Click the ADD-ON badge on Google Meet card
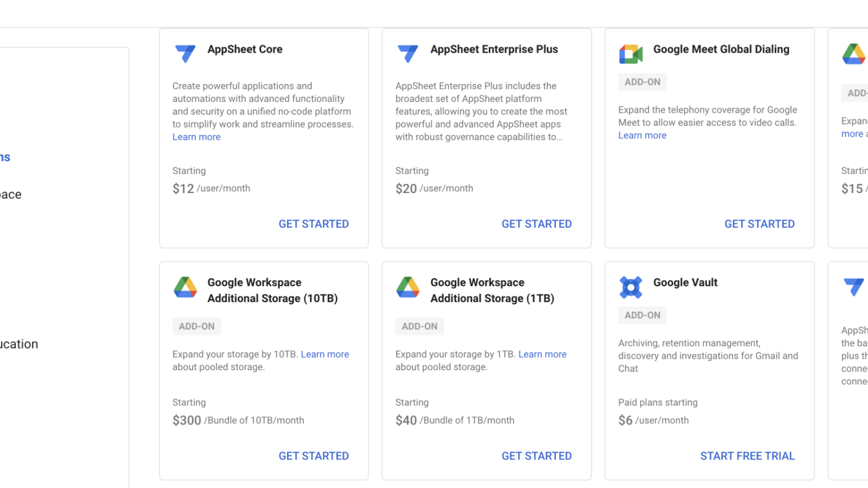This screenshot has width=868, height=488. [642, 82]
